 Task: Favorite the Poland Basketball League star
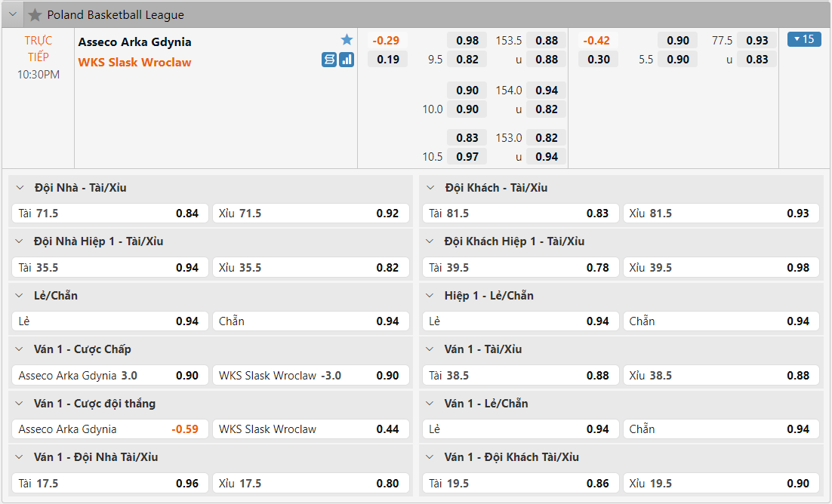tap(35, 15)
